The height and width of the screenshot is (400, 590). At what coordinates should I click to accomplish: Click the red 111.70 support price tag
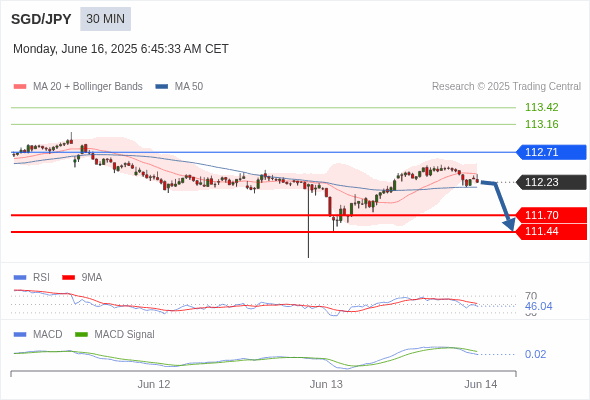coord(551,215)
